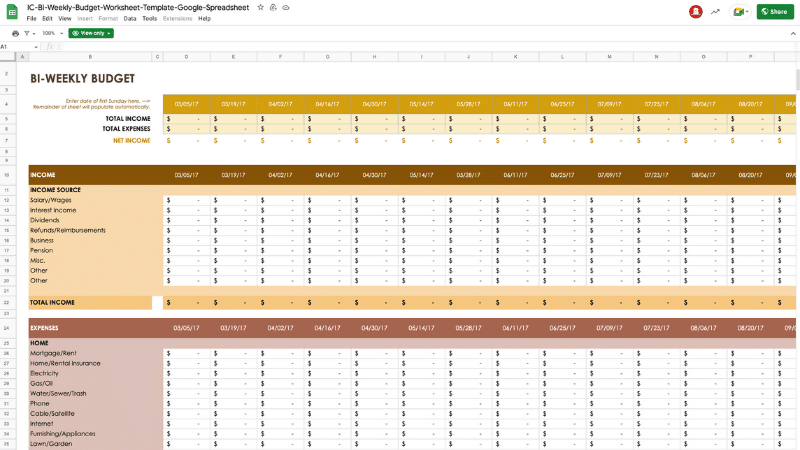Open the Google Sheets home icon
800x450 pixels.
(x=12, y=12)
